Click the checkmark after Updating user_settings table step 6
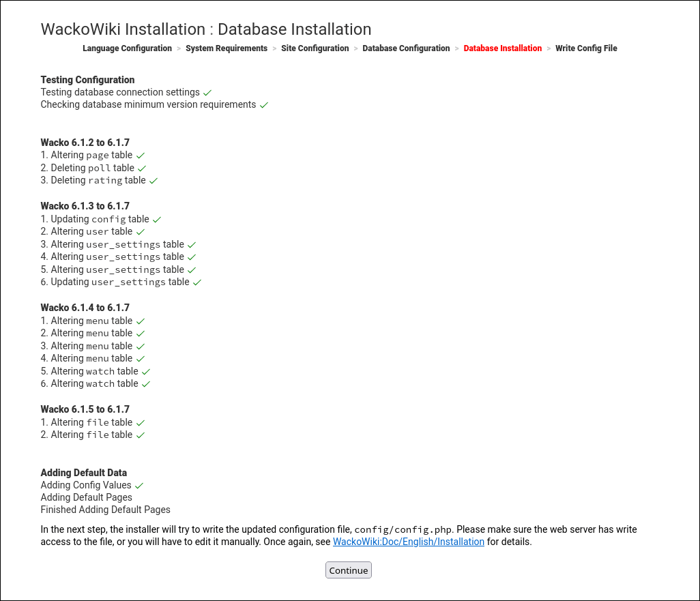Image resolution: width=700 pixels, height=601 pixels. point(196,282)
